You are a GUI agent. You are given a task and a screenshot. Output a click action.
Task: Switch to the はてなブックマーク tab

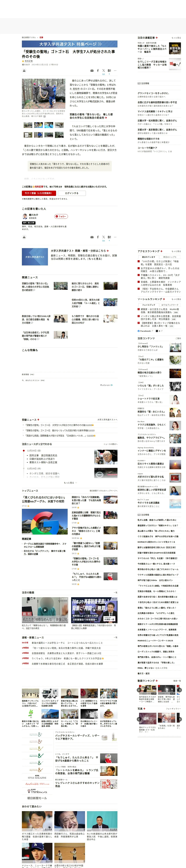click(x=170, y=305)
